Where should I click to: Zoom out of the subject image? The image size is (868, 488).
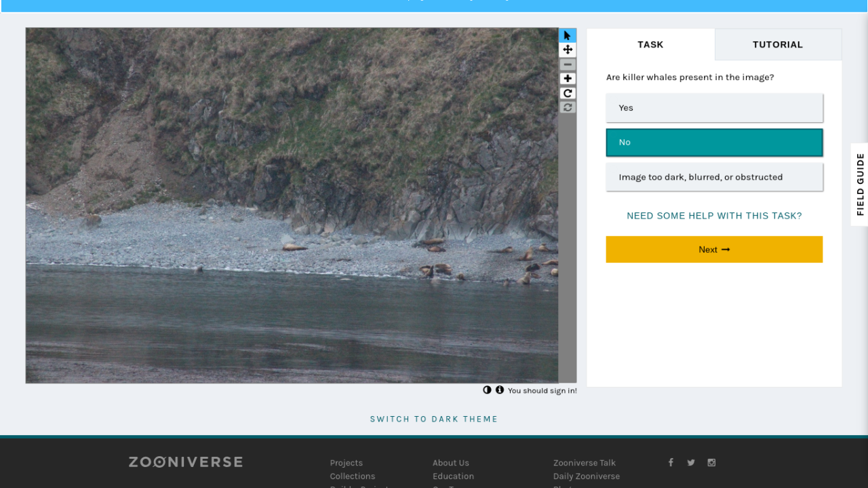568,64
